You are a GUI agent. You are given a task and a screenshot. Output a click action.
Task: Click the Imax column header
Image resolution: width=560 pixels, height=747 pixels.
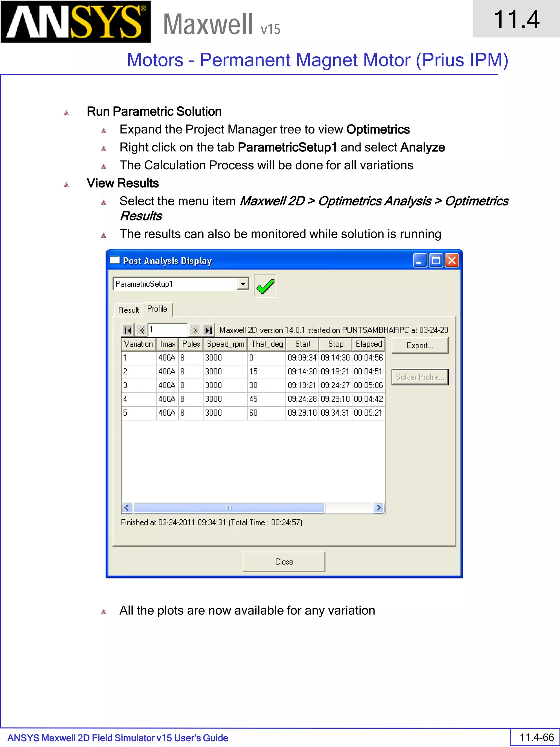tap(167, 344)
